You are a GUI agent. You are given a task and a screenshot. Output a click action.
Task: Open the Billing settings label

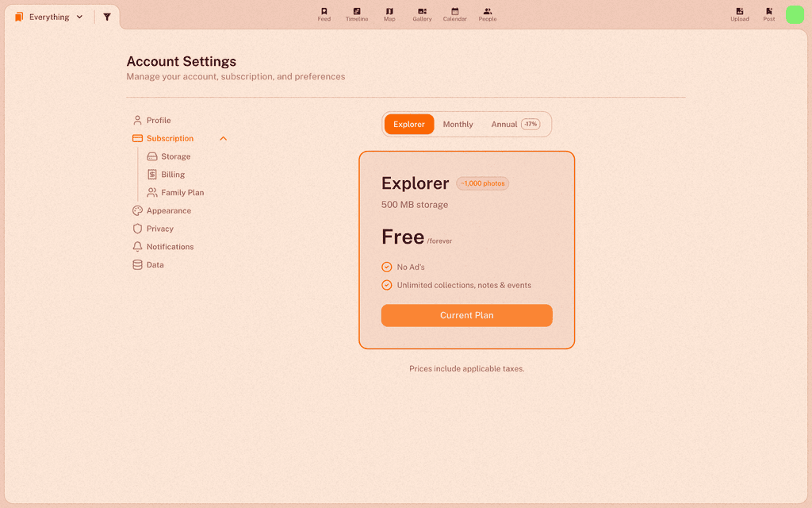click(x=173, y=175)
